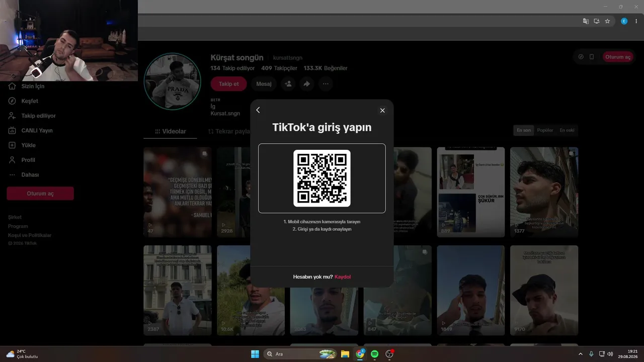Viewport: 644px width, 362px height.
Task: Click the taskbar Ara search box
Action: 300,354
